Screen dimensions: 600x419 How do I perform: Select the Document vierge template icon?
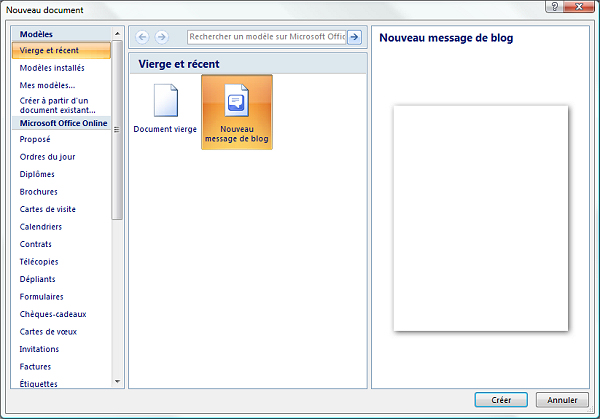coord(165,101)
